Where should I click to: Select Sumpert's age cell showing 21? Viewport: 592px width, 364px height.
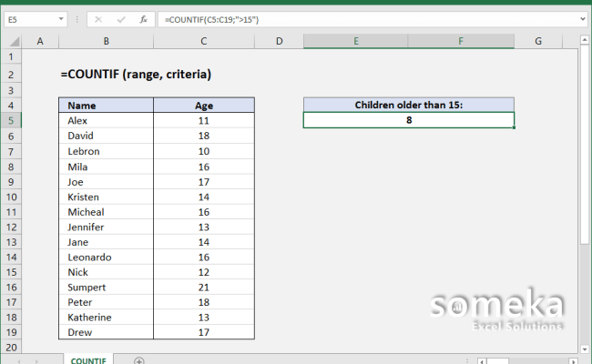(x=204, y=288)
